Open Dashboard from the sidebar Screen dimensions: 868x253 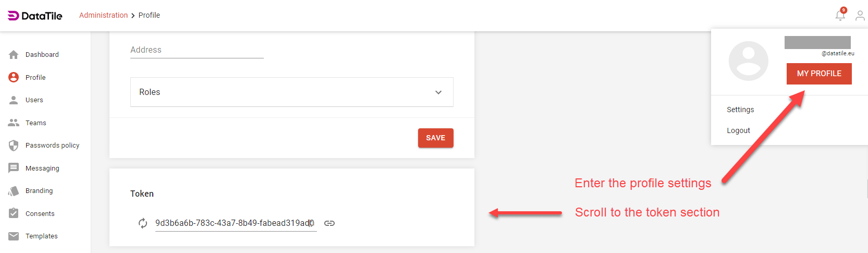42,55
